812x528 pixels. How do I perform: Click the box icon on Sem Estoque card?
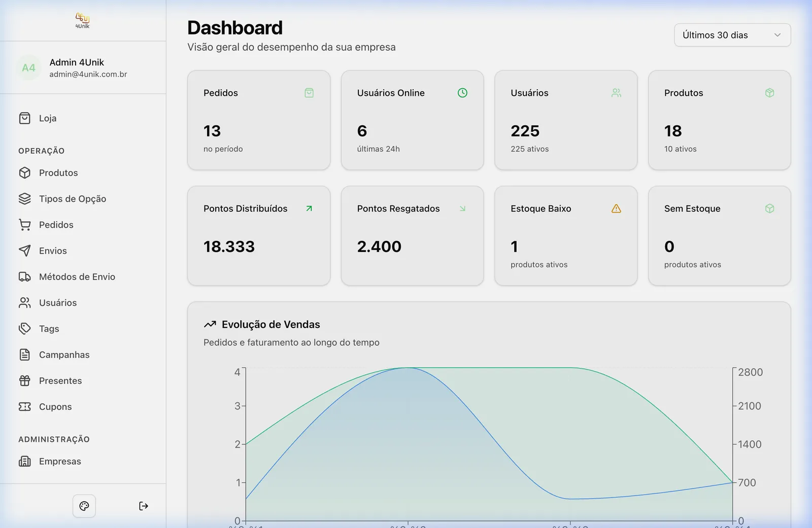(x=770, y=208)
